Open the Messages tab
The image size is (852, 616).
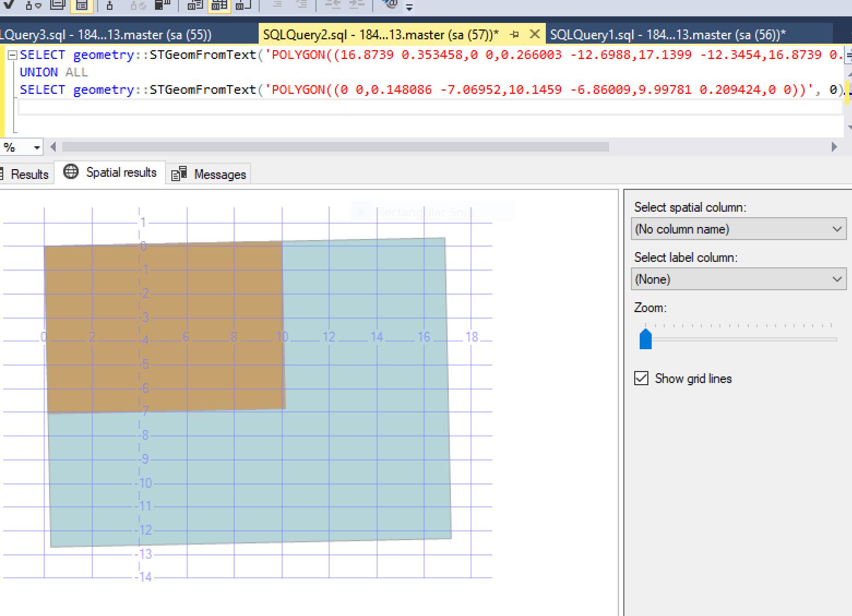click(208, 175)
